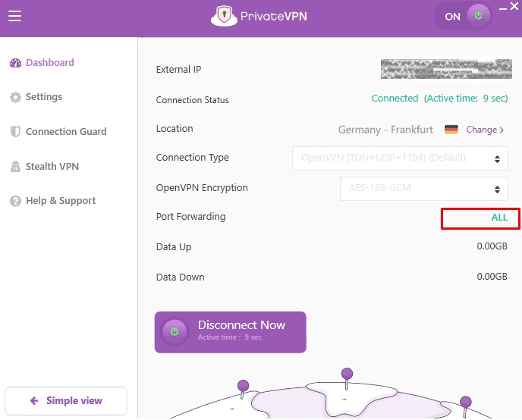
Task: Click the Help question mark icon
Action: point(15,201)
